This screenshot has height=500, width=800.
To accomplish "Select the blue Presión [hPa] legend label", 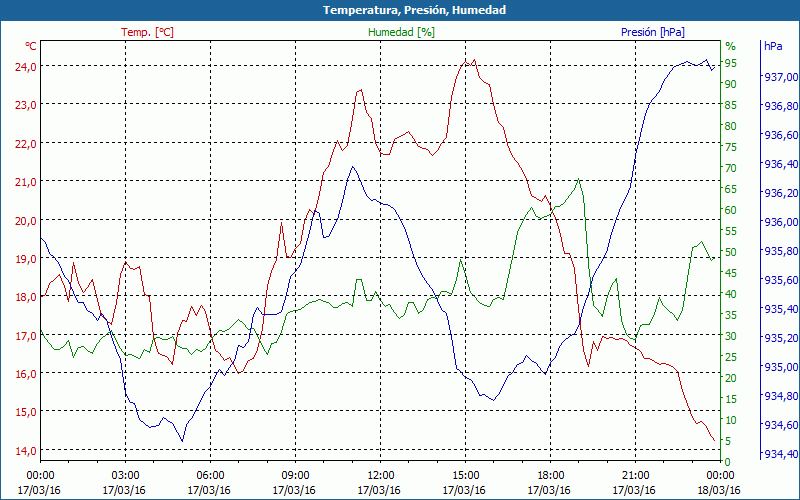I will (x=653, y=32).
